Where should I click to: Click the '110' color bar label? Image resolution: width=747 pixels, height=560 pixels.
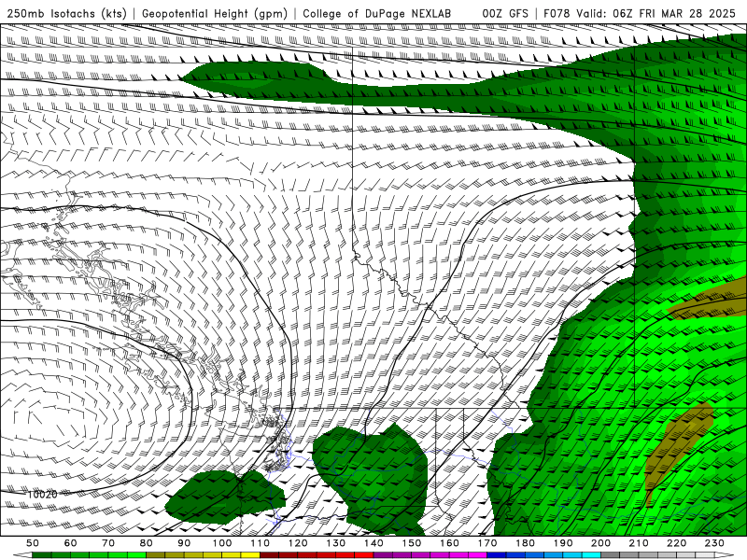[260, 543]
